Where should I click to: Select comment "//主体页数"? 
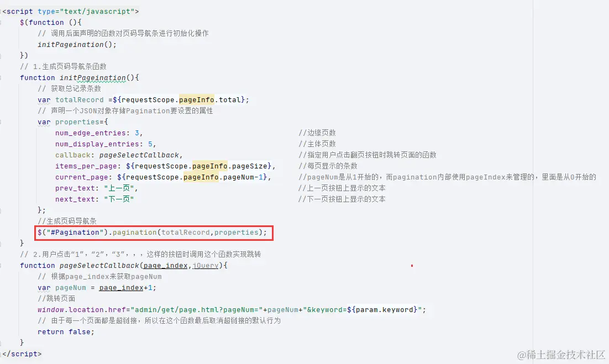pos(317,144)
